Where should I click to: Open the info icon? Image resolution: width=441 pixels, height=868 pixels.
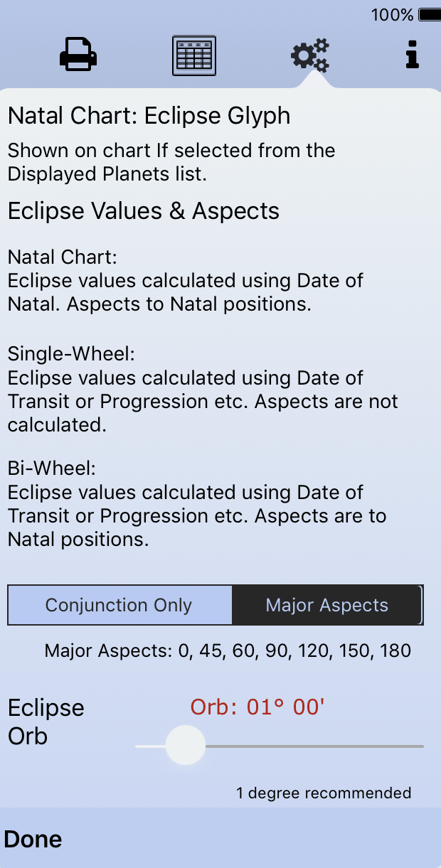(x=412, y=55)
